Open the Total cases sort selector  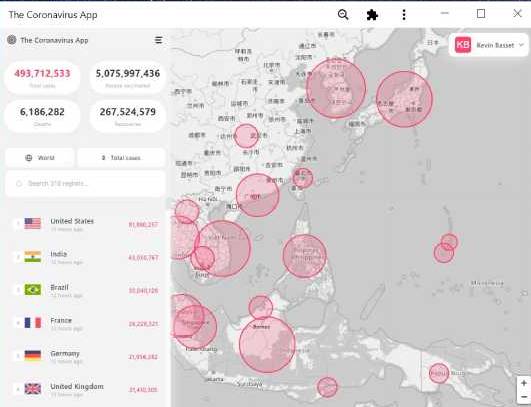(121, 158)
